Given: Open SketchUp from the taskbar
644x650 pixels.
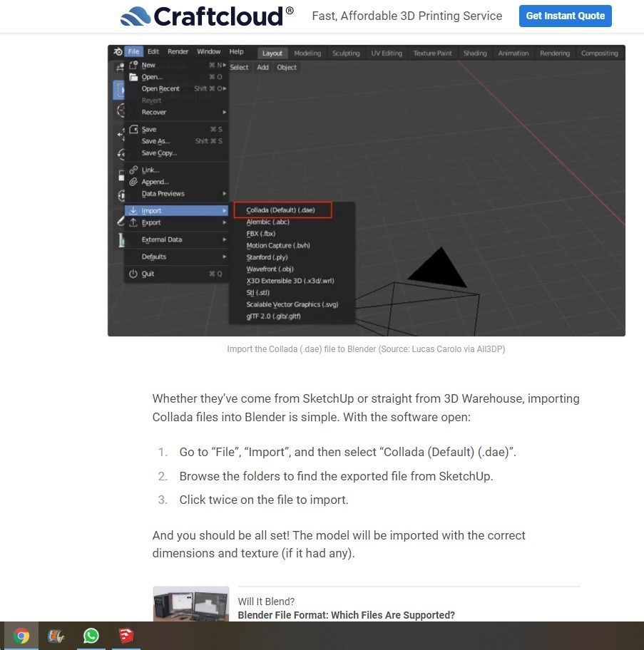Looking at the screenshot, I should pos(126,636).
